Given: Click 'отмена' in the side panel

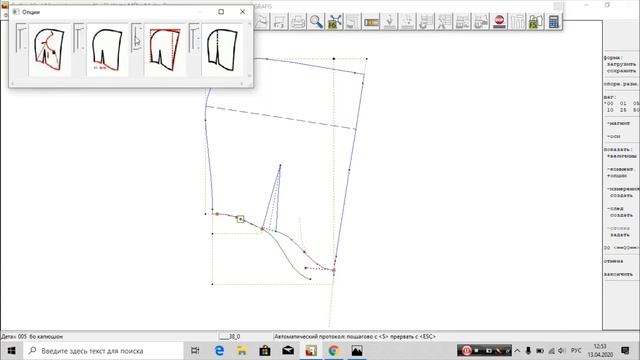Looking at the screenshot, I should tap(613, 261).
